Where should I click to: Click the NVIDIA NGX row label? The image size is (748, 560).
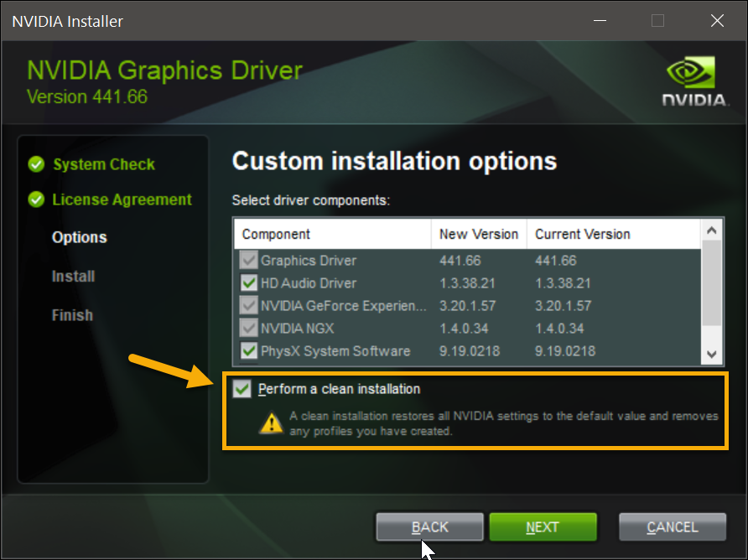(x=297, y=328)
